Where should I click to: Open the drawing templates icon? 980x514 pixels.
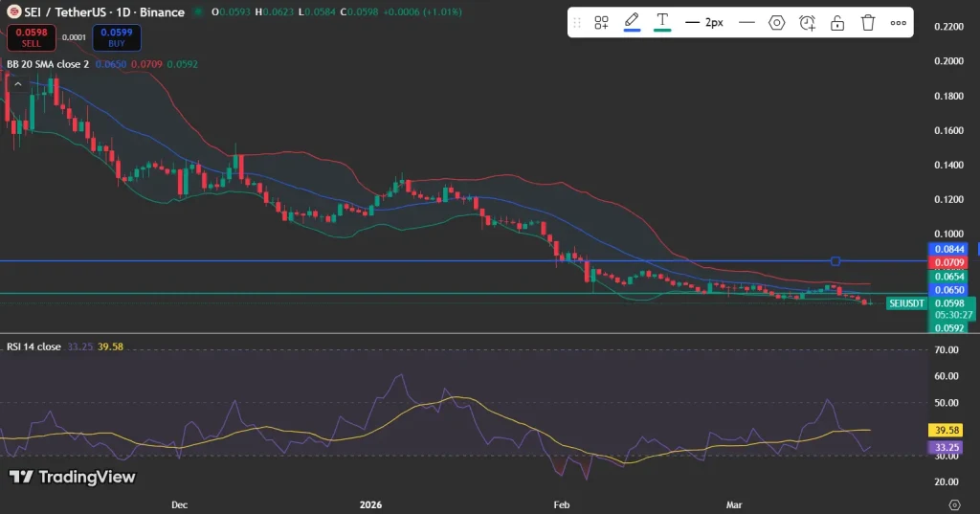click(601, 23)
